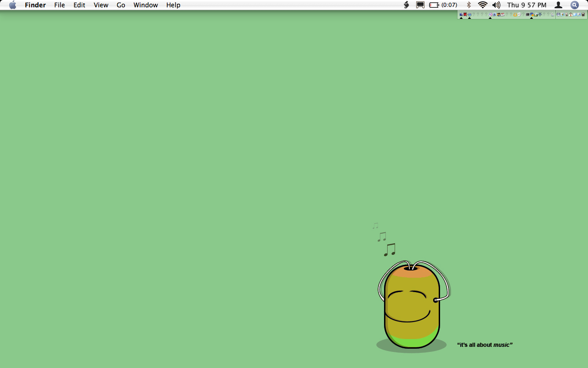Image resolution: width=588 pixels, height=368 pixels.
Task: Launch Safari from the Dock
Action: point(469,15)
